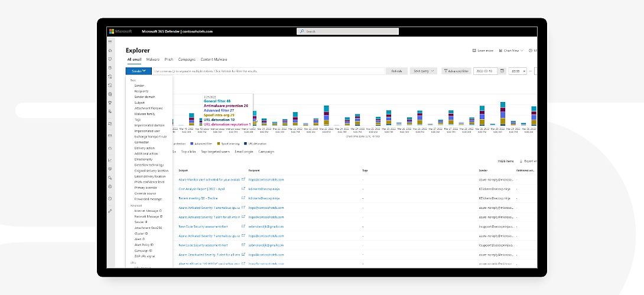Open 'Review meeting Q3 - Decline' email subject
Screen dimensions: 644x295
[198, 198]
